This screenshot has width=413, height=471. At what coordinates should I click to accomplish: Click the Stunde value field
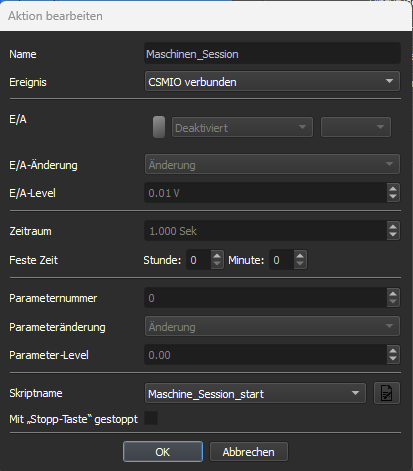[x=199, y=260]
